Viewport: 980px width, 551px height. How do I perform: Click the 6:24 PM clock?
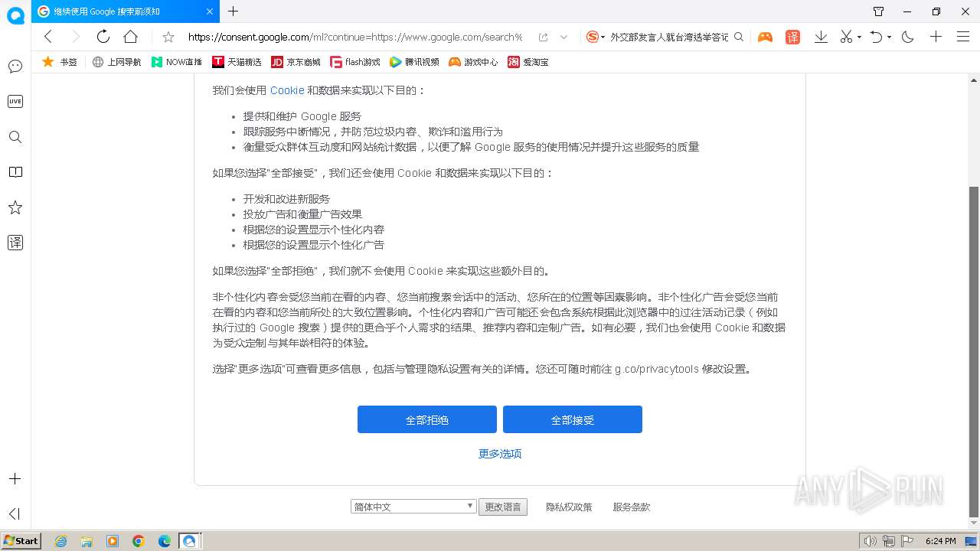coord(941,541)
